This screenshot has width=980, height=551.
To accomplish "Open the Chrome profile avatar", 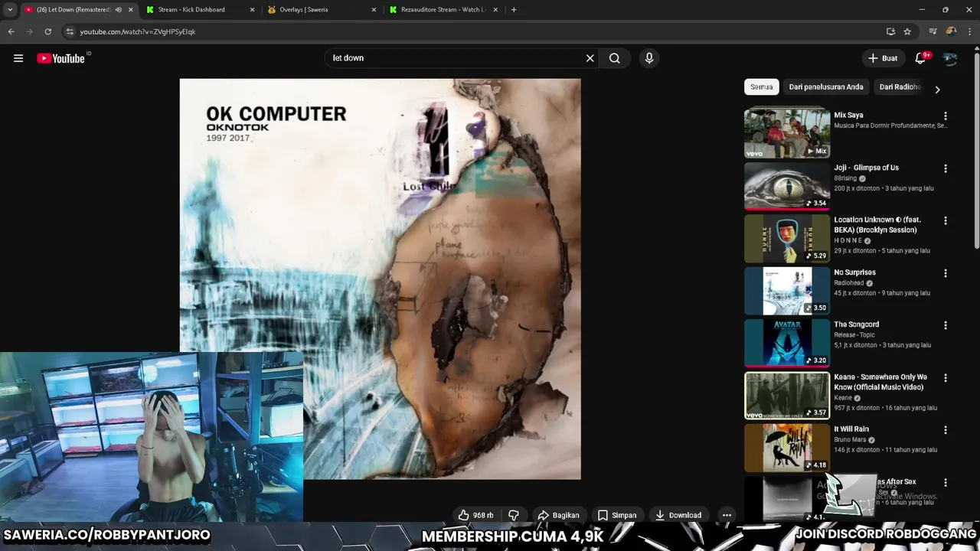I will (951, 31).
